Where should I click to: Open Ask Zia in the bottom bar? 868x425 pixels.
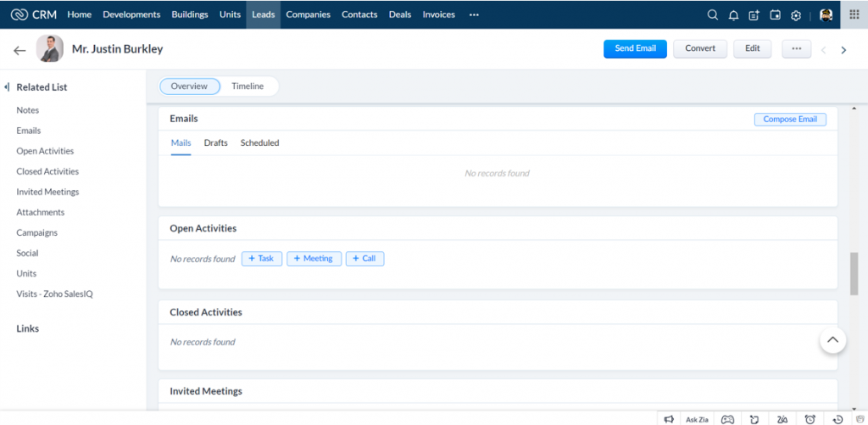697,419
